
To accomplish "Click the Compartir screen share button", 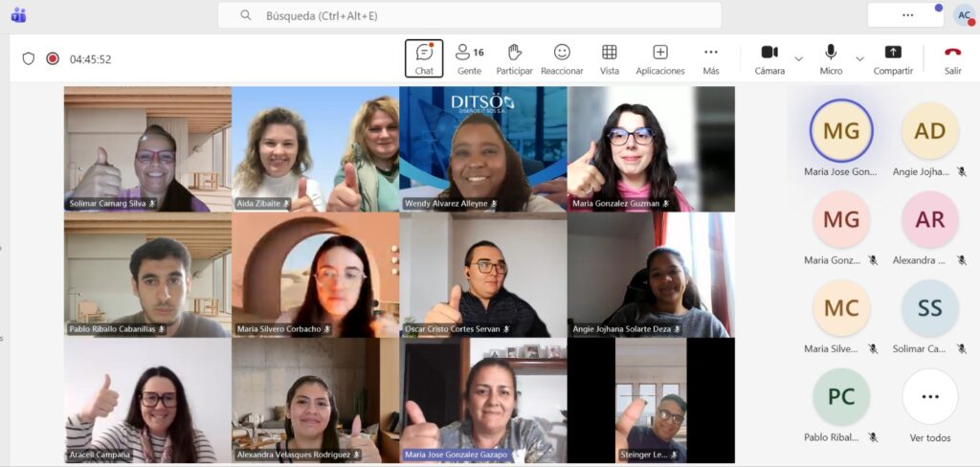I will pyautogui.click(x=893, y=58).
